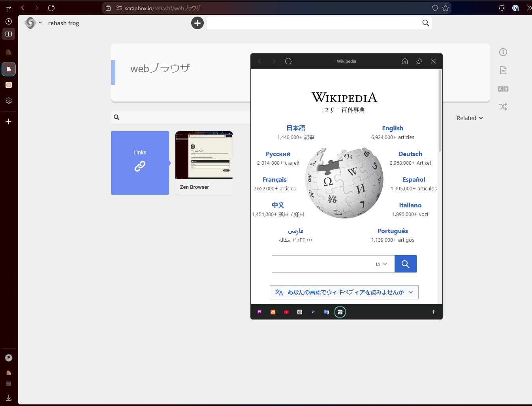Open Scrapbox project logo dropdown
This screenshot has height=406, width=532.
tap(33, 23)
